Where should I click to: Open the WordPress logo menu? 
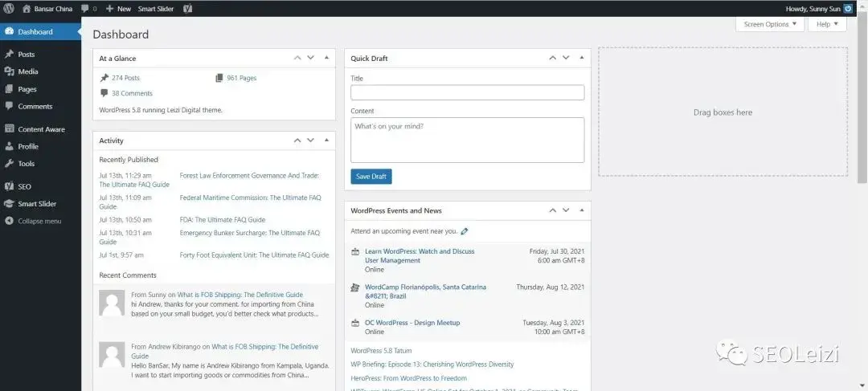pos(9,8)
